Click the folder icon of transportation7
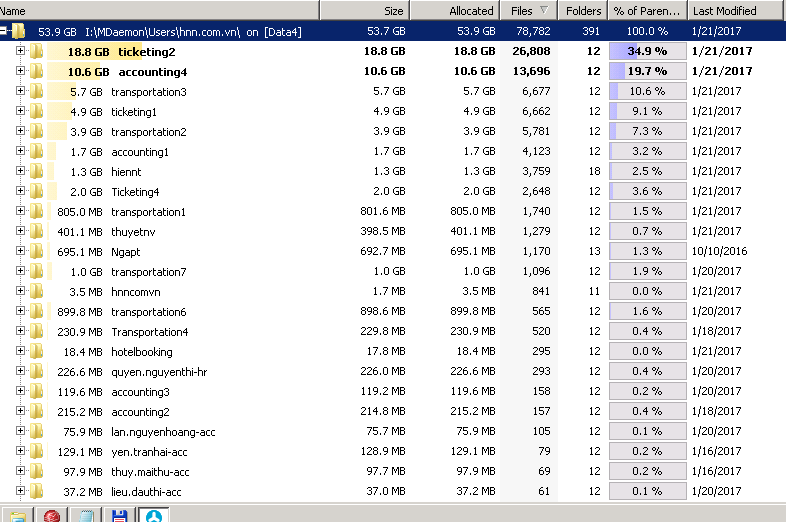This screenshot has width=786, height=522. (37, 272)
